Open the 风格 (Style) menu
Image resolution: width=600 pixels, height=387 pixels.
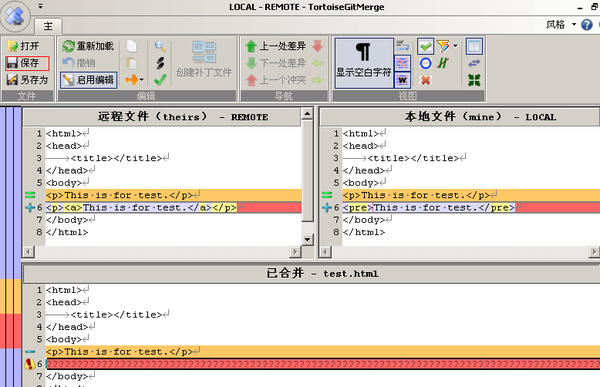click(556, 25)
